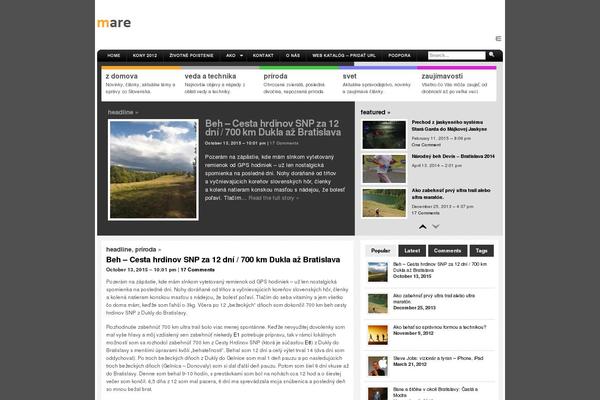Click 17 Comments under featured ultra trail
600x400 pixels.
426,213
